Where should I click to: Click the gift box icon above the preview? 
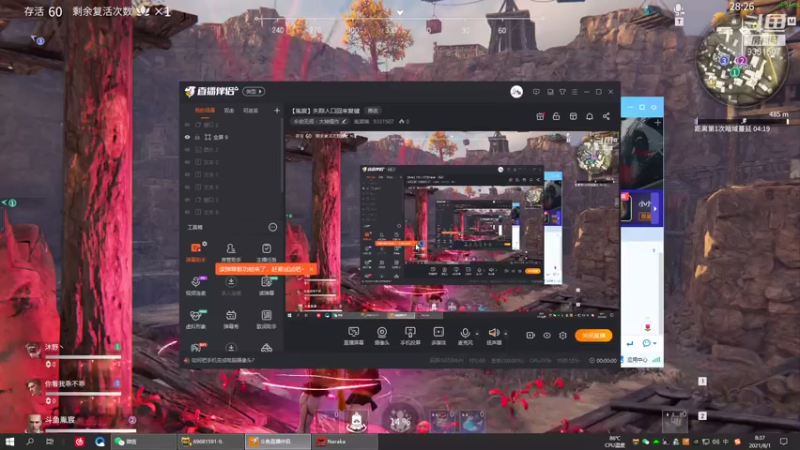540,116
